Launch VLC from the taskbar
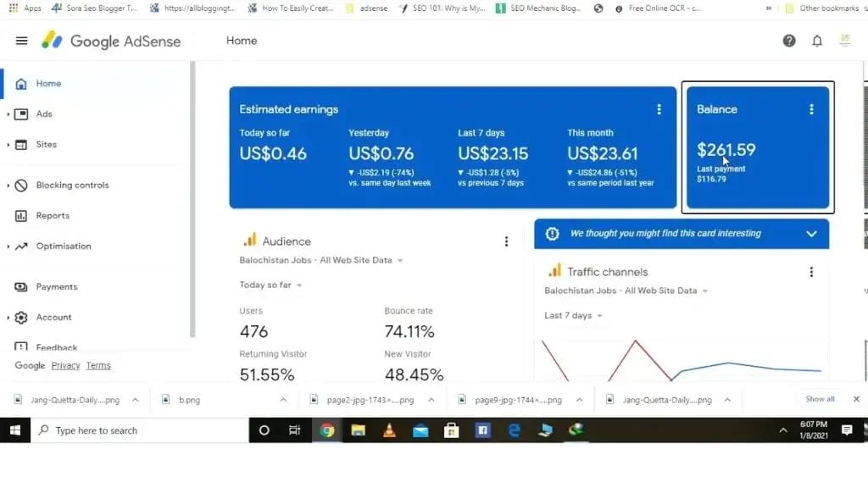Viewport: 868px width, 488px height. (x=389, y=430)
